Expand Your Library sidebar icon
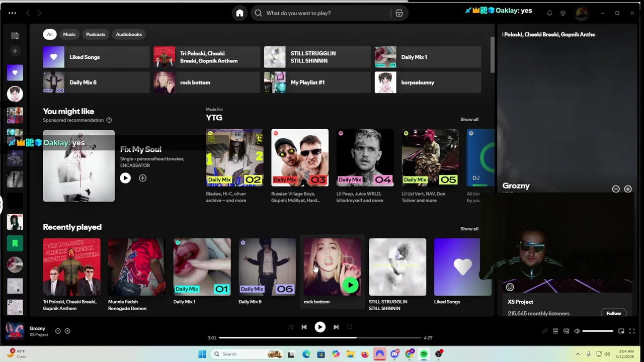Image resolution: width=644 pixels, height=362 pixels. click(x=15, y=36)
